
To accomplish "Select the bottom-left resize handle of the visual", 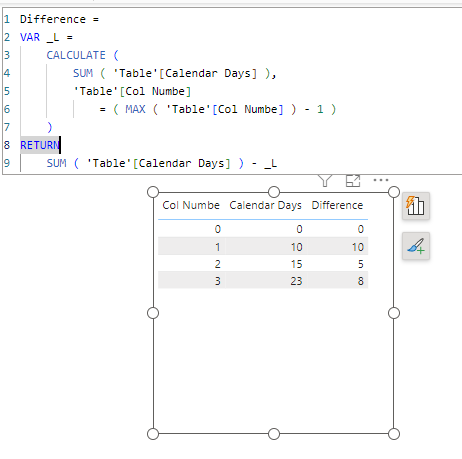I will [153, 434].
